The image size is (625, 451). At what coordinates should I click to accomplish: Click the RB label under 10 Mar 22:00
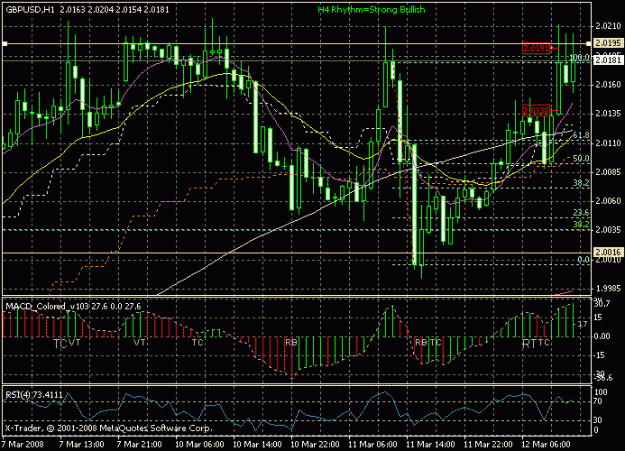coord(291,342)
